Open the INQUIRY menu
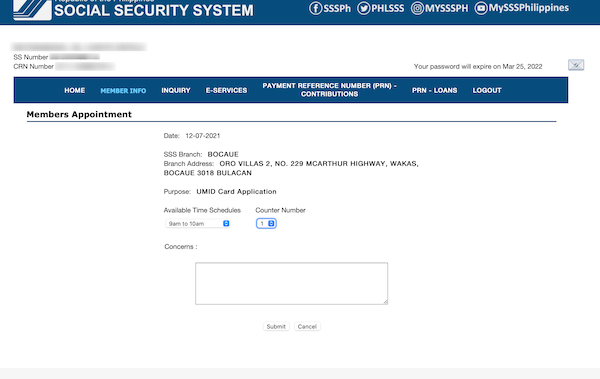Viewport: 600px width, 379px height. pyautogui.click(x=176, y=90)
